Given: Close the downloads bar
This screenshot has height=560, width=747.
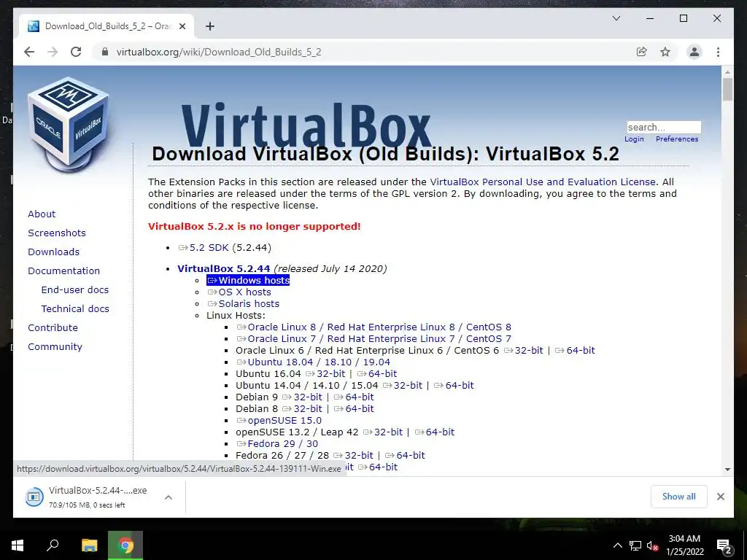Looking at the screenshot, I should 720,497.
